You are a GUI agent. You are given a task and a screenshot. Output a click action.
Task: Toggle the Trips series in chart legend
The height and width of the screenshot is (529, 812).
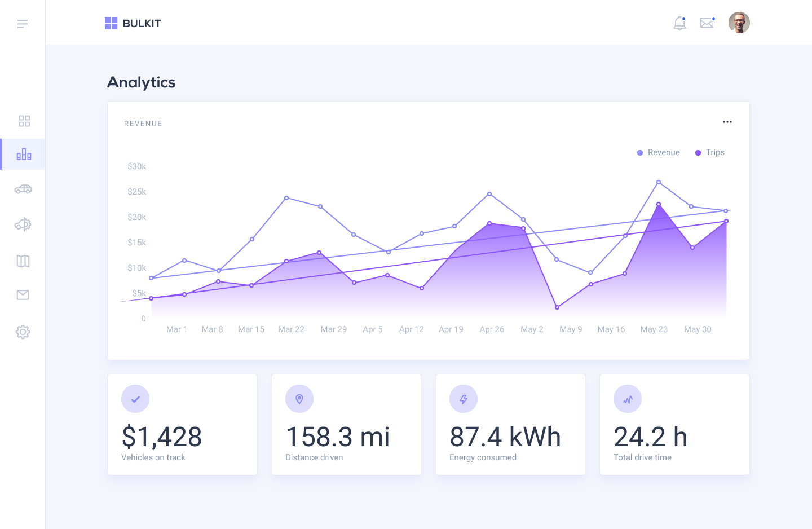tap(709, 152)
